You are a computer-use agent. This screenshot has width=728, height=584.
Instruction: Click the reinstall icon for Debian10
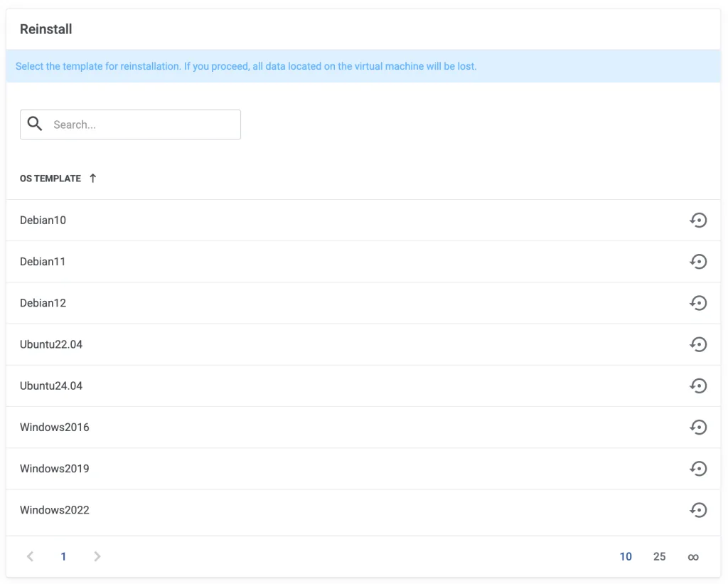pos(698,221)
